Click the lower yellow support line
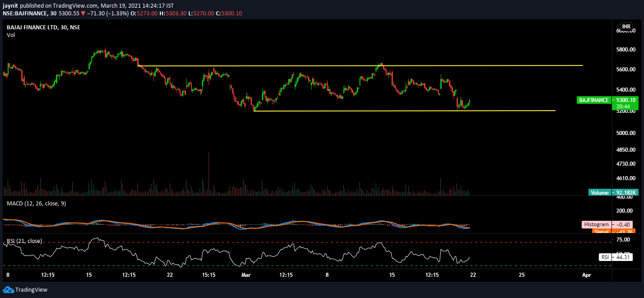Image resolution: width=644 pixels, height=298 pixels. pos(404,111)
